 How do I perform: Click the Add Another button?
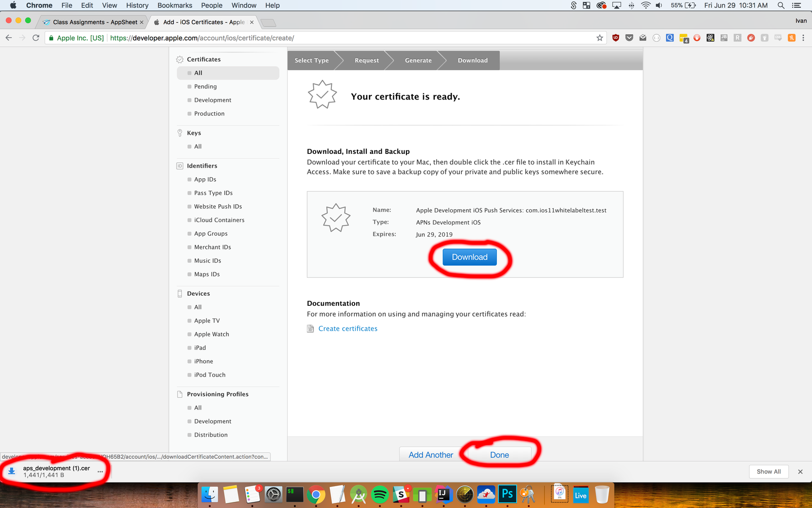click(431, 455)
